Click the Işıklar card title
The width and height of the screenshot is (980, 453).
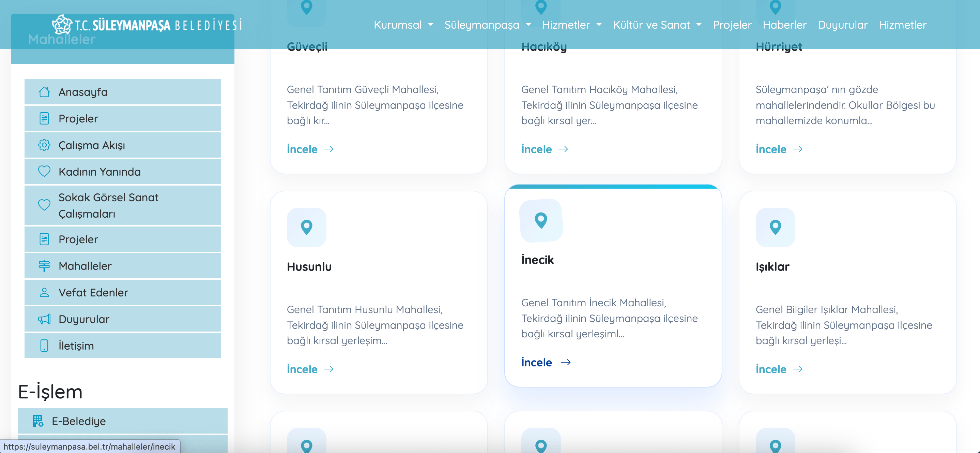(x=772, y=267)
